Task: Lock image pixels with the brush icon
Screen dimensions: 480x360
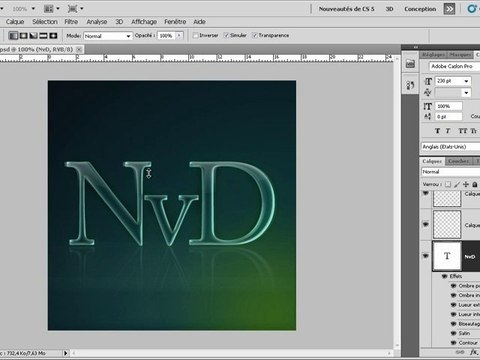Action: (x=457, y=184)
